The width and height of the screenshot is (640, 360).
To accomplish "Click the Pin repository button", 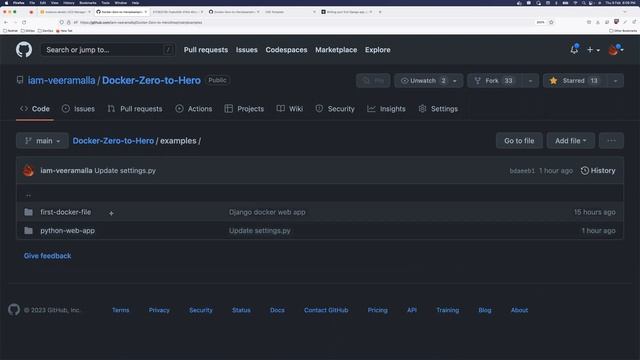I will (373, 81).
